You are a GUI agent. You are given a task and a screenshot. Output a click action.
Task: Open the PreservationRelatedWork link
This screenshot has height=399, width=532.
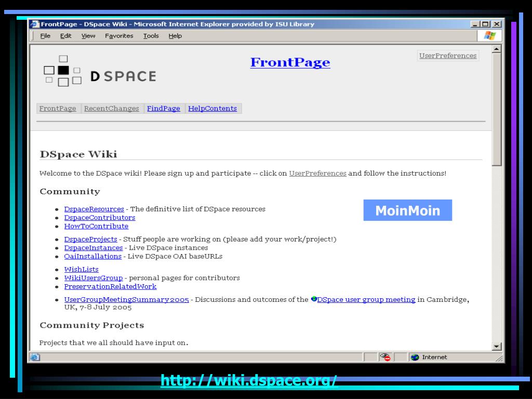[110, 286]
